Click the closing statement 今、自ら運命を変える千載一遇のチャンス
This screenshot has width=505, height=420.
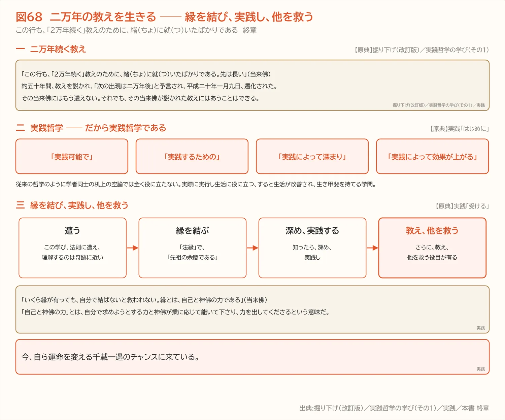click(x=110, y=357)
